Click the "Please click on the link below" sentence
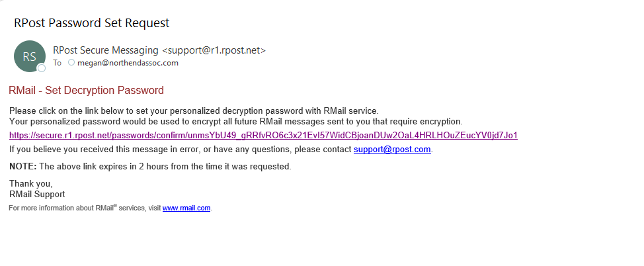Viewport: 644px width, 266px height. [194, 111]
